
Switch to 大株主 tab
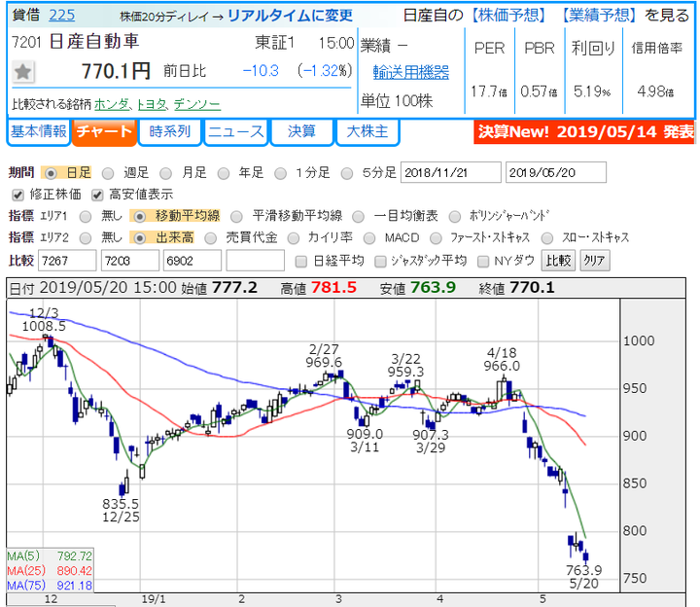[x=367, y=131]
